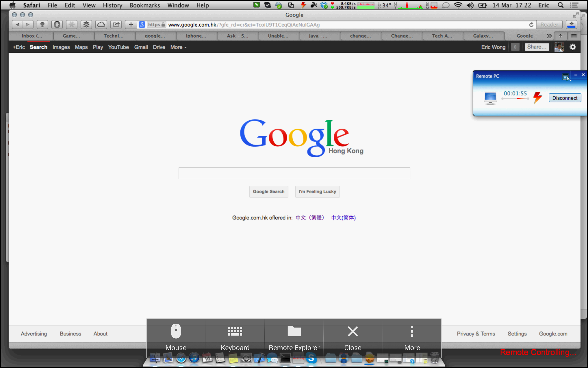Show iCloud Tabs with cloud icon
The height and width of the screenshot is (368, 588).
(x=101, y=25)
